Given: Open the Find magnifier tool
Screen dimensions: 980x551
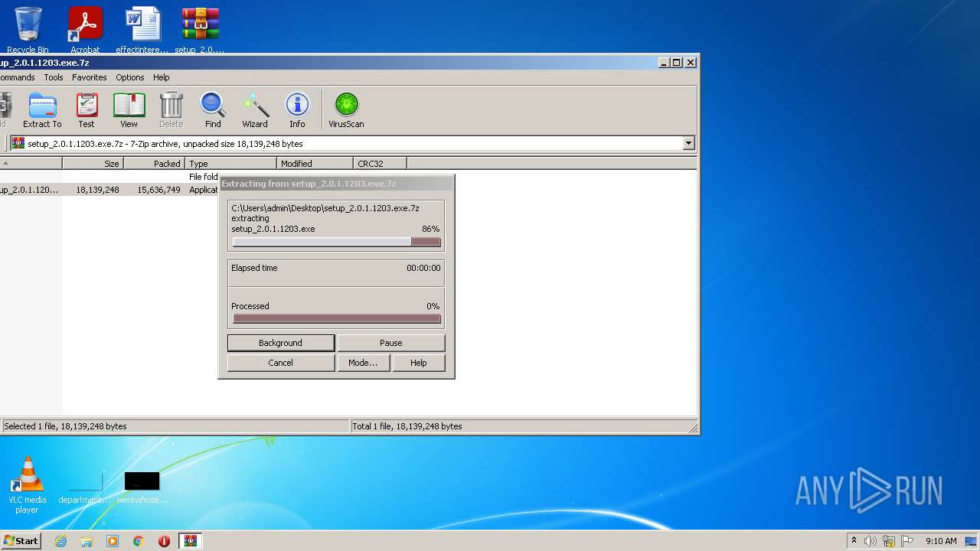Looking at the screenshot, I should (x=213, y=111).
